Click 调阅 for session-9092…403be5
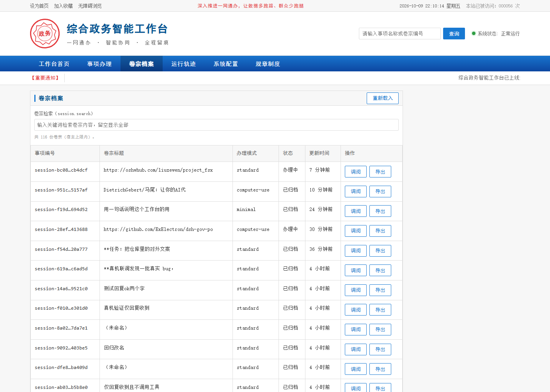The height and width of the screenshot is (392, 550). [x=356, y=349]
